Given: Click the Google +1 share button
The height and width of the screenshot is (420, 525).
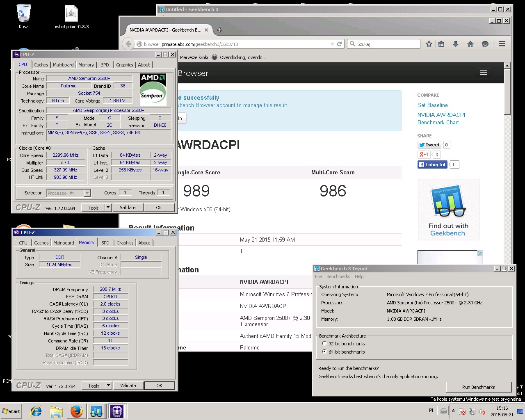Looking at the screenshot, I should [424, 155].
